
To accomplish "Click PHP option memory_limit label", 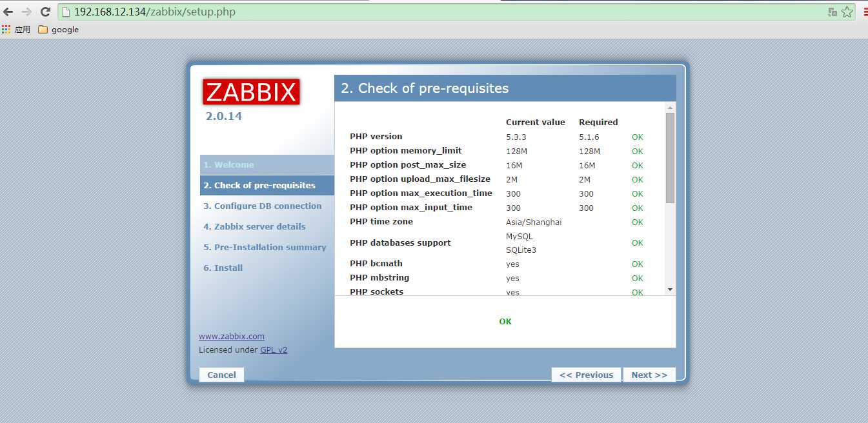I will (x=406, y=151).
